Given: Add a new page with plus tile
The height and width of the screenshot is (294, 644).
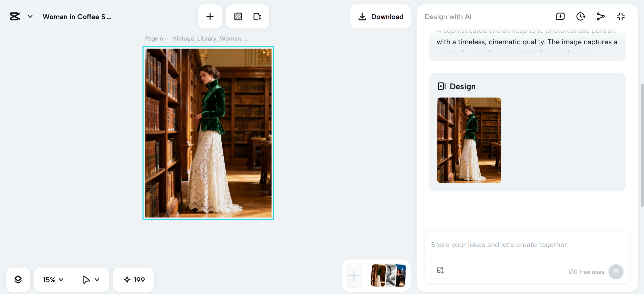Looking at the screenshot, I should (x=354, y=276).
